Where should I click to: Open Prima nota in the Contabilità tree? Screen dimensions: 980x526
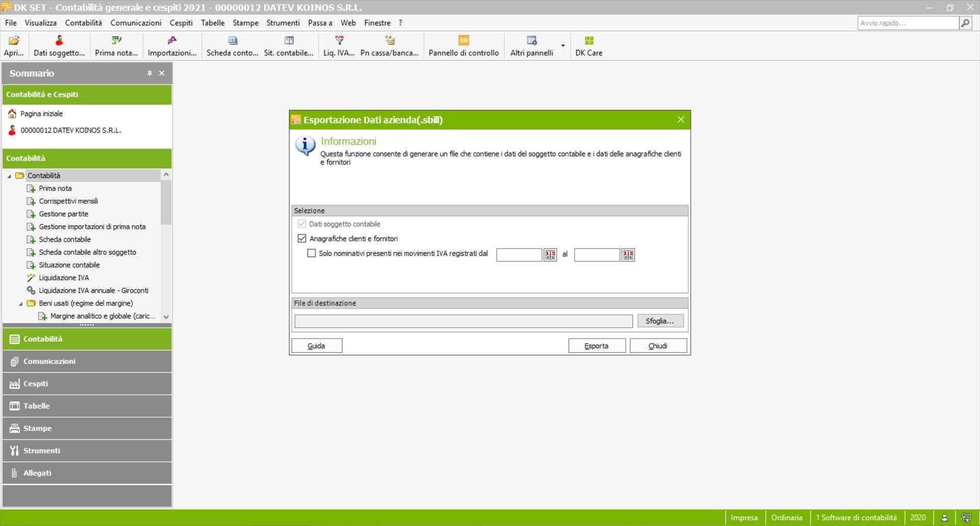click(x=55, y=188)
